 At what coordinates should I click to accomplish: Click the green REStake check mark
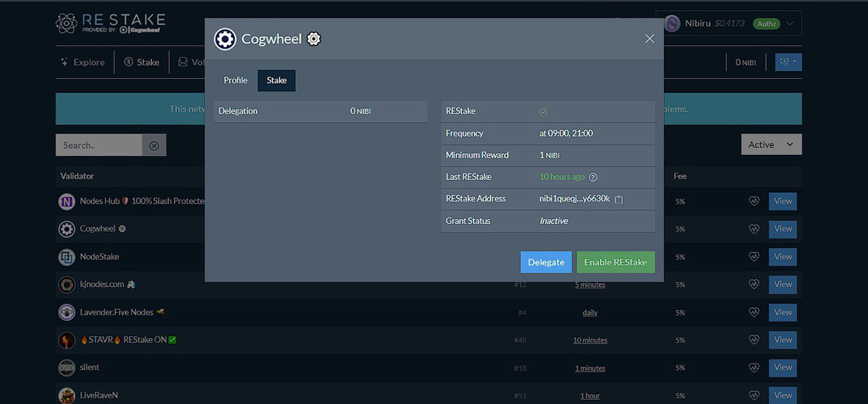[x=544, y=112]
